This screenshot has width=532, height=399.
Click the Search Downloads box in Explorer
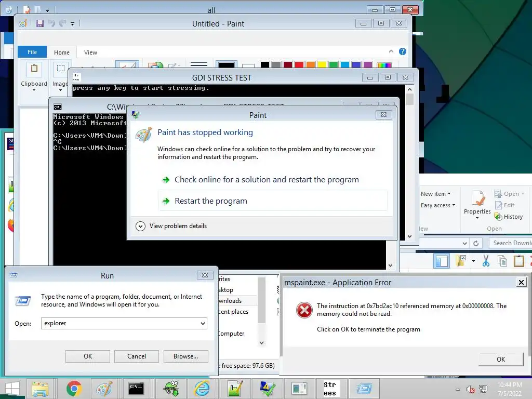click(511, 243)
